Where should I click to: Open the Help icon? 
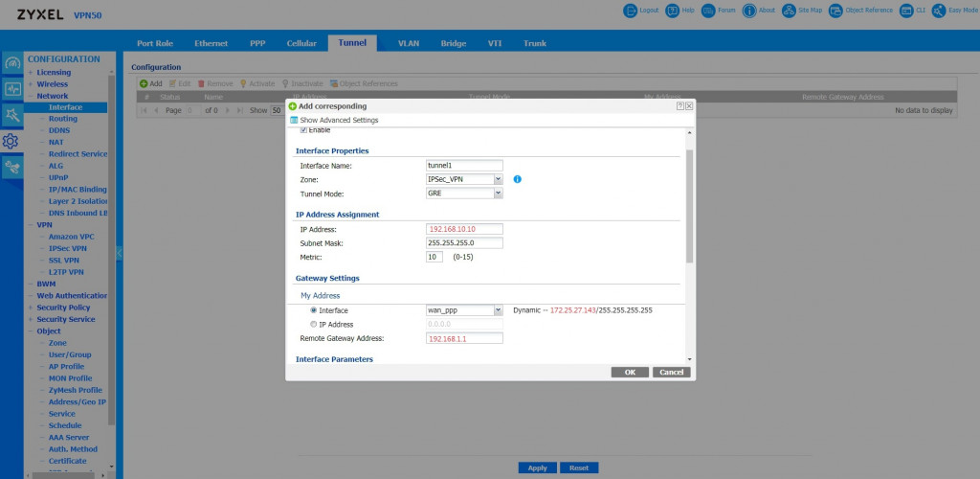[672, 11]
